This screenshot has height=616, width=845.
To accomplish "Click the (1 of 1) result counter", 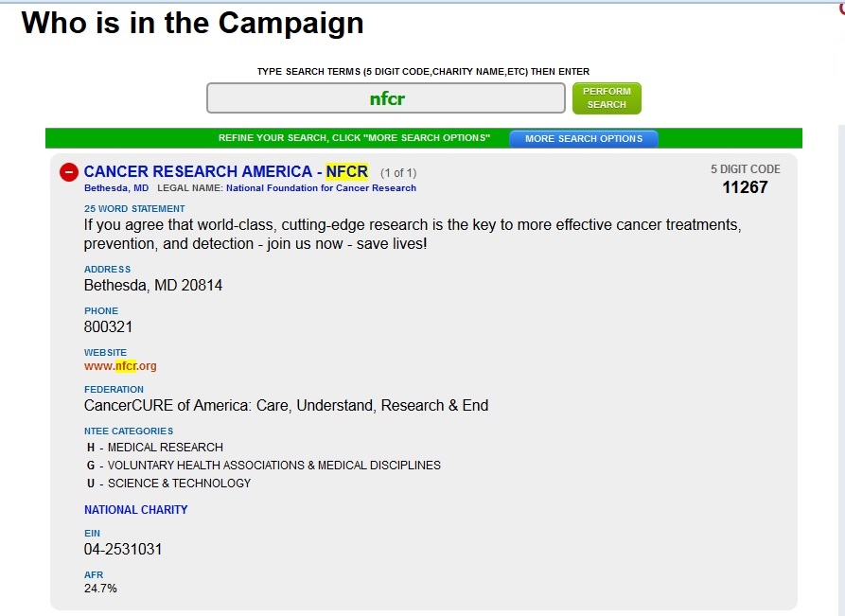I will [x=397, y=173].
